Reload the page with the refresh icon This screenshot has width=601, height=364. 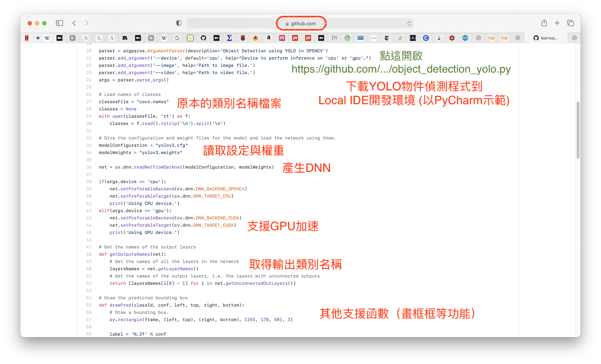pyautogui.click(x=409, y=24)
